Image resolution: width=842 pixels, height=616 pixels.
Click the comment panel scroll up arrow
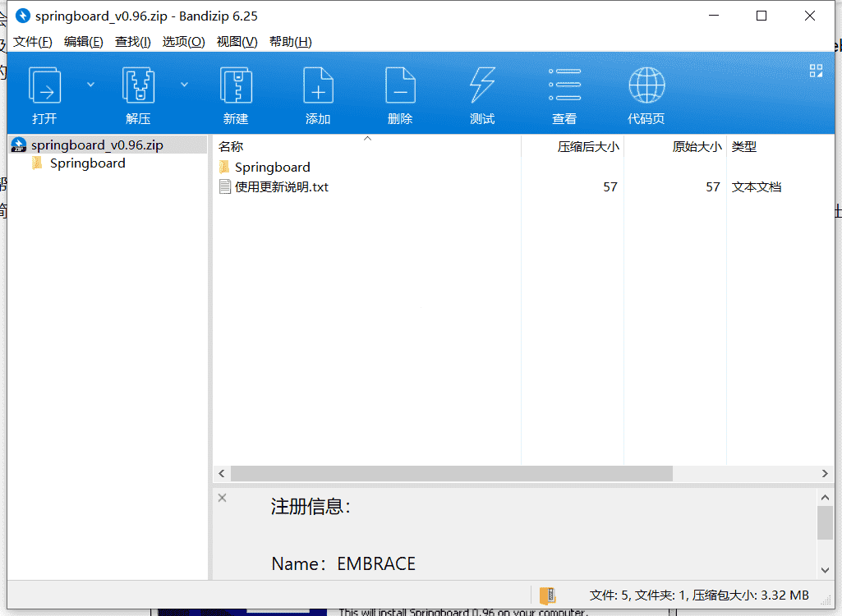(825, 498)
